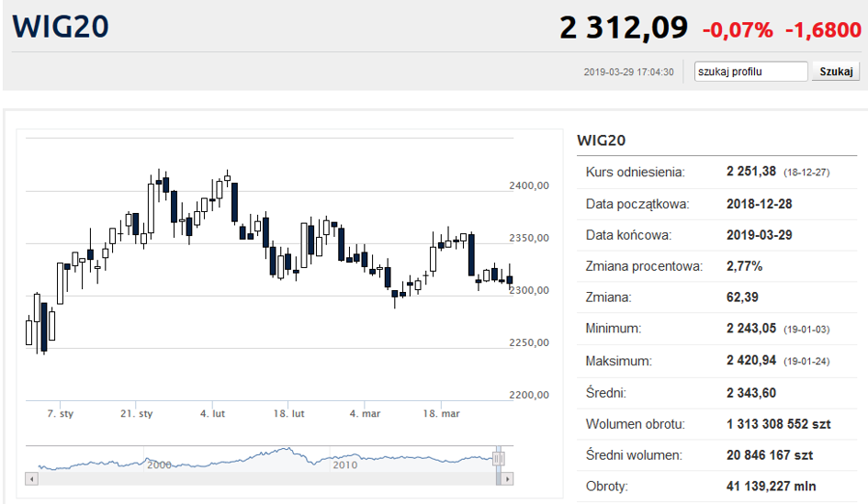Click the -1,6800 point change value
This screenshot has width=868, height=504.
point(823,29)
